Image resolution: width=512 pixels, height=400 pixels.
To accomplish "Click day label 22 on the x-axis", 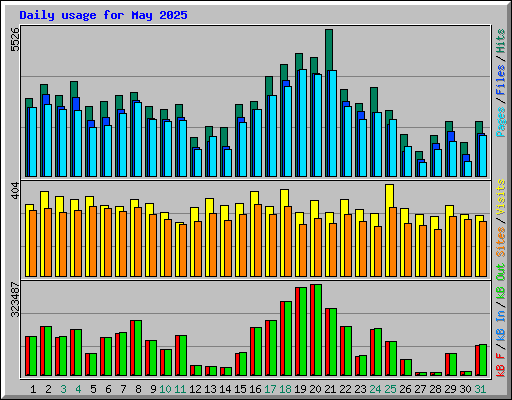I will point(345,389).
